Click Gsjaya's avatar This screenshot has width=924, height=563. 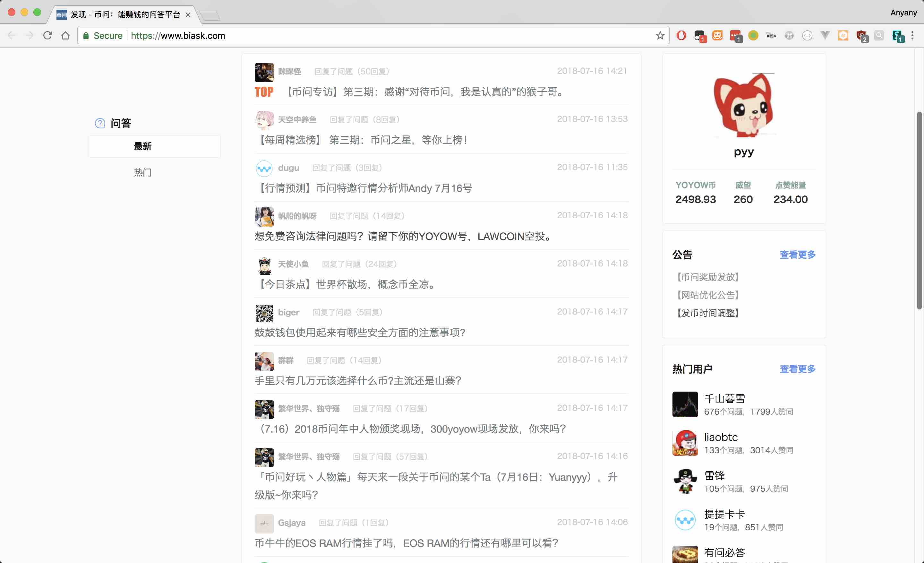[264, 524]
